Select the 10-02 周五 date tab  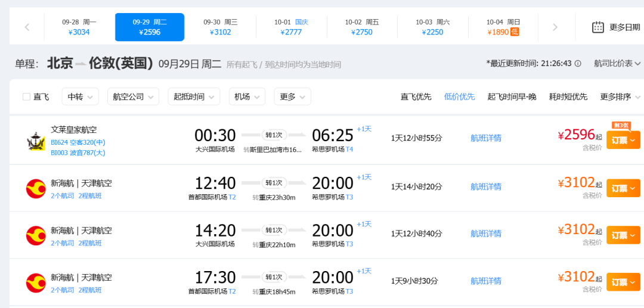[x=362, y=27]
